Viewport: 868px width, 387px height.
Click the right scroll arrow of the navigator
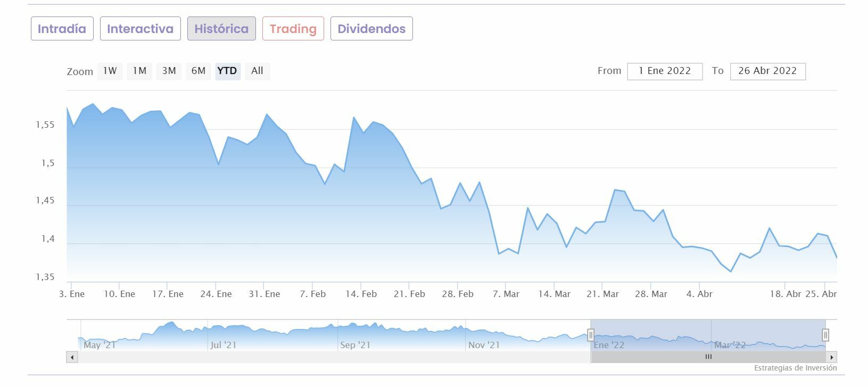(832, 357)
